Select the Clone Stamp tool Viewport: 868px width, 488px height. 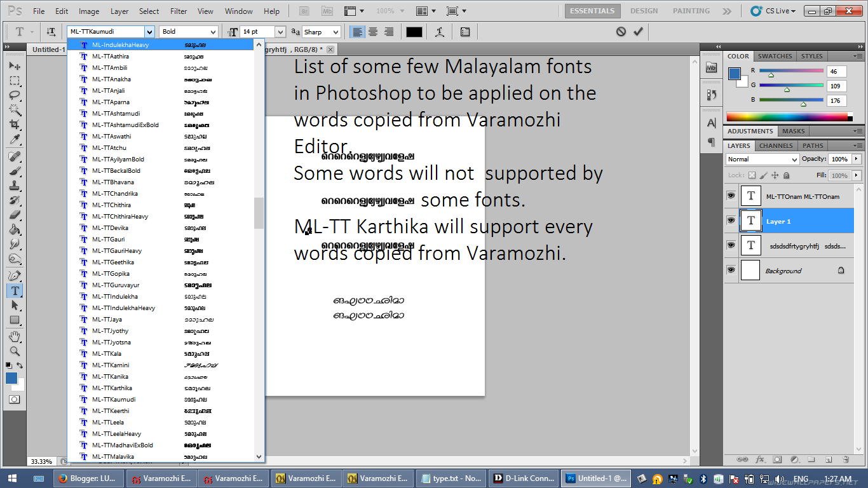(15, 186)
